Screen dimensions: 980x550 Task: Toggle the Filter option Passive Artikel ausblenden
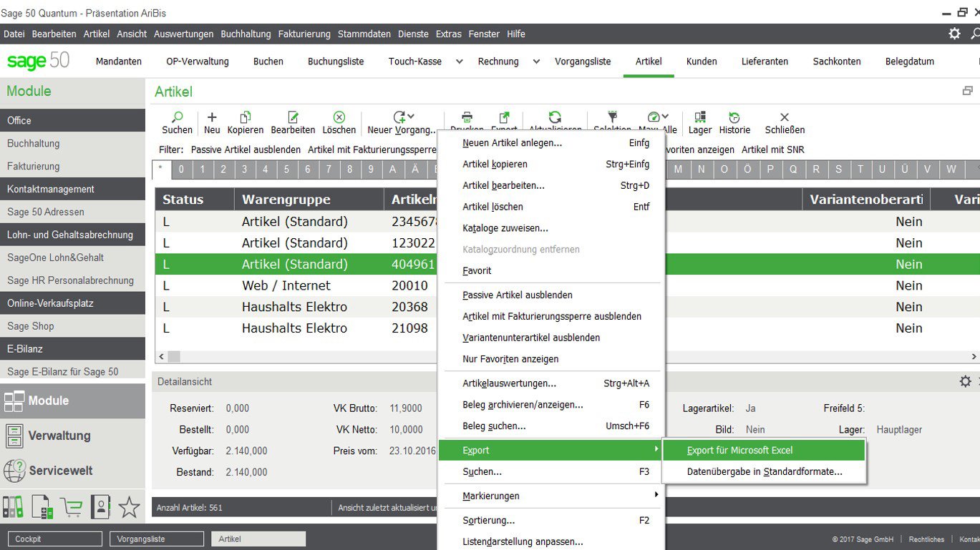tap(246, 150)
